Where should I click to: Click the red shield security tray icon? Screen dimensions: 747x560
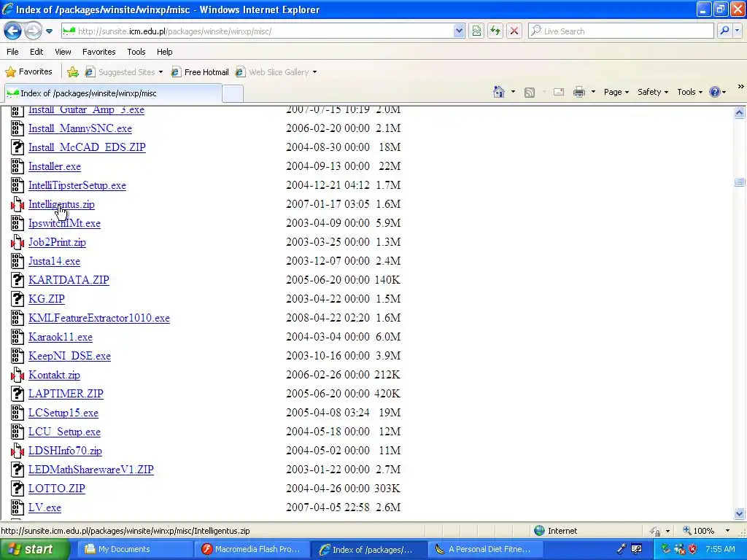pyautogui.click(x=693, y=549)
